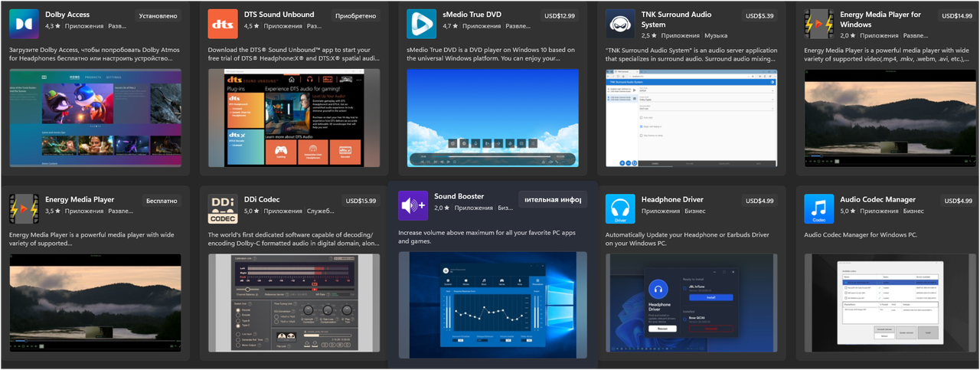Click the sMedio True DVD play icon
Screen dimensions: 980x370
421,24
